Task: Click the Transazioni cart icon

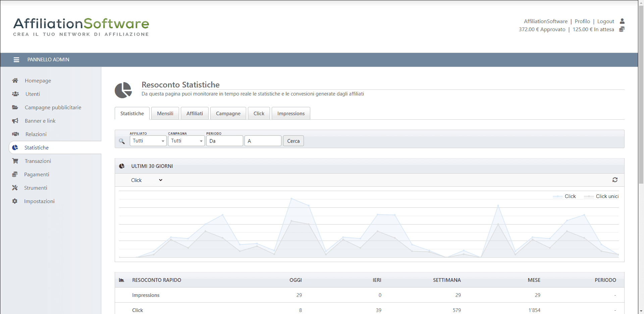Action: tap(15, 161)
